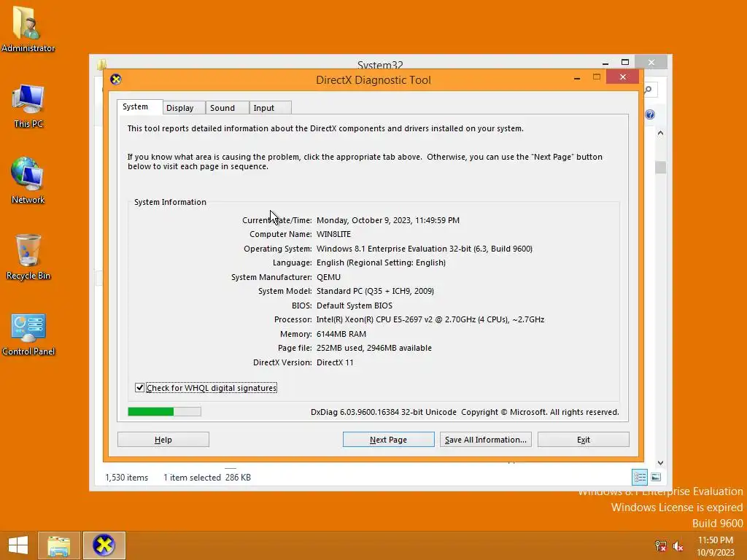Minimize the DirectX Diagnostic Tool window
This screenshot has width=747, height=560.
point(577,77)
